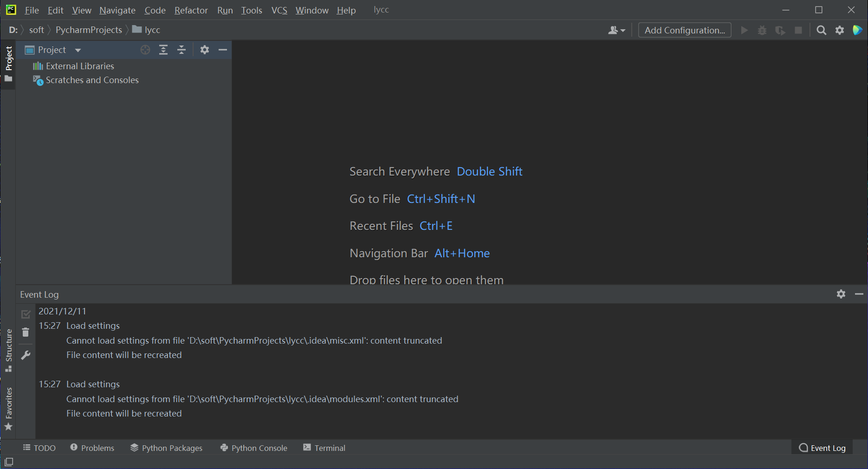Mark all Event Log notifications as read

(x=26, y=314)
